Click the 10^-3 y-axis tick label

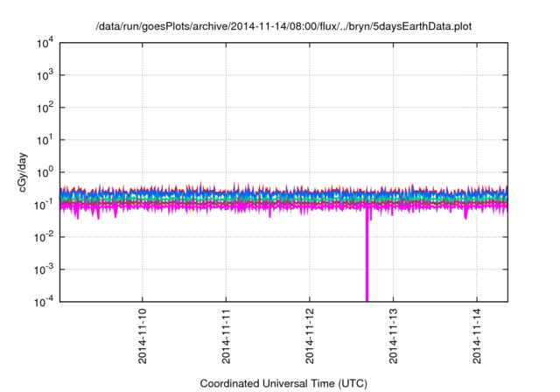44,269
